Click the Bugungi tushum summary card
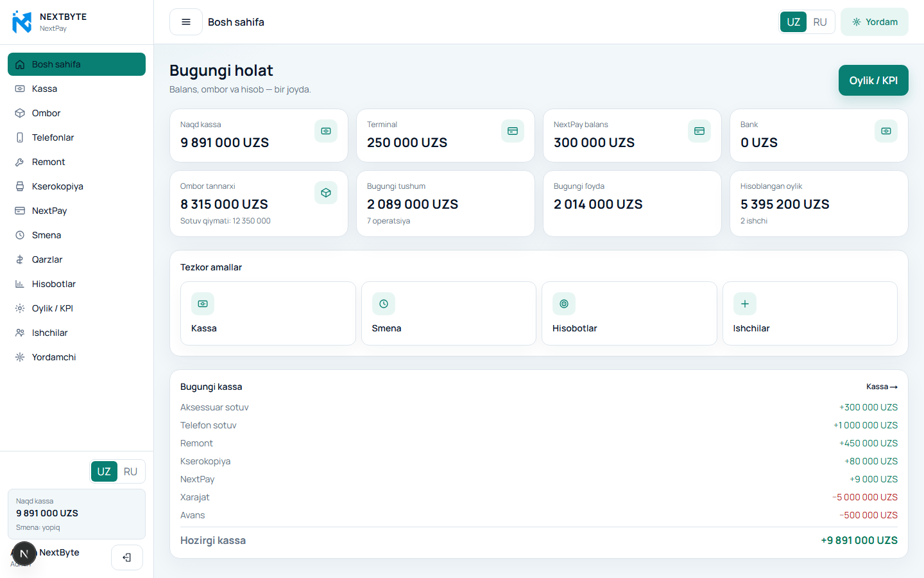Image resolution: width=924 pixels, height=578 pixels. 445,204
